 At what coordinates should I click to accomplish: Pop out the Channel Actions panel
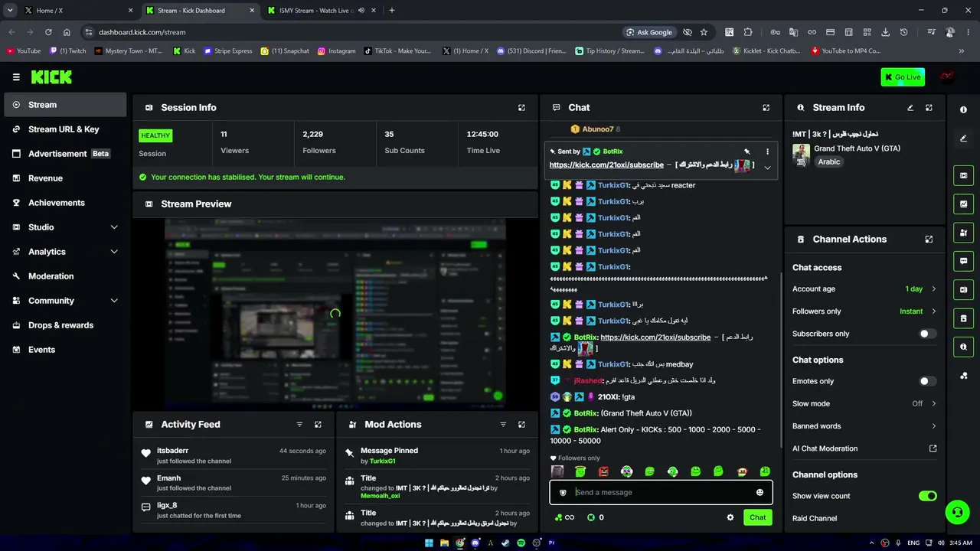click(x=929, y=240)
